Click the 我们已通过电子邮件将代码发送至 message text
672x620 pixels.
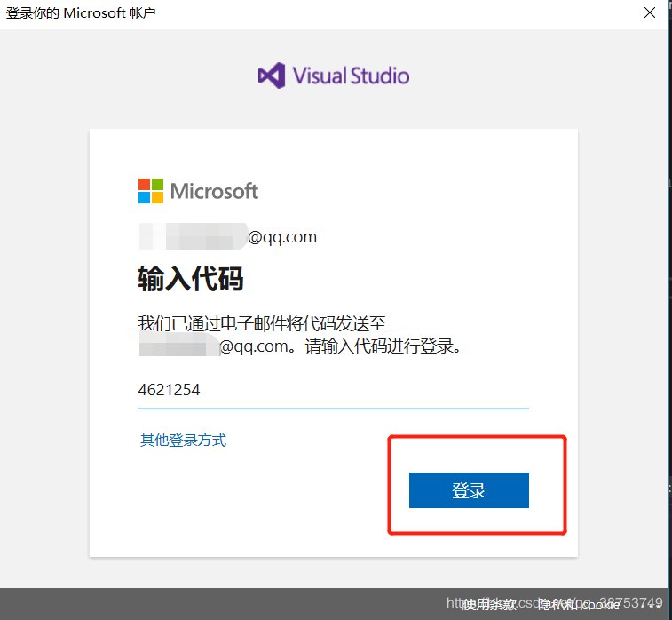[x=262, y=323]
